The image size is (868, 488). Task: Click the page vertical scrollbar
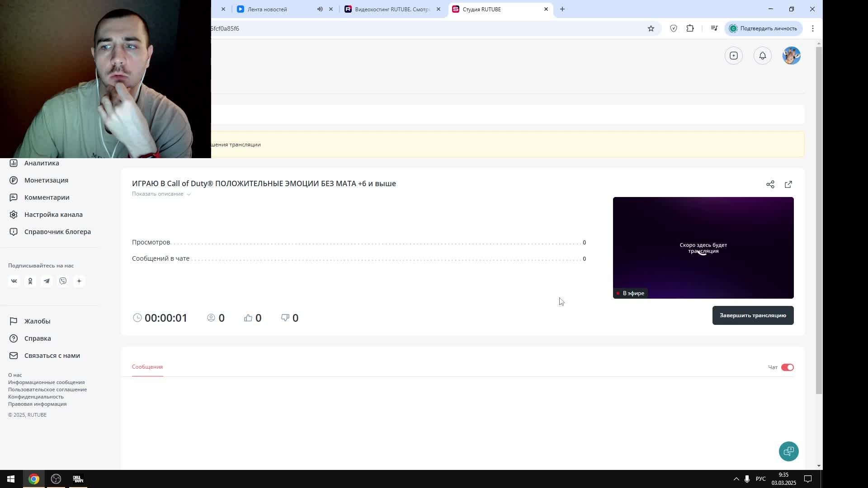tap(819, 217)
